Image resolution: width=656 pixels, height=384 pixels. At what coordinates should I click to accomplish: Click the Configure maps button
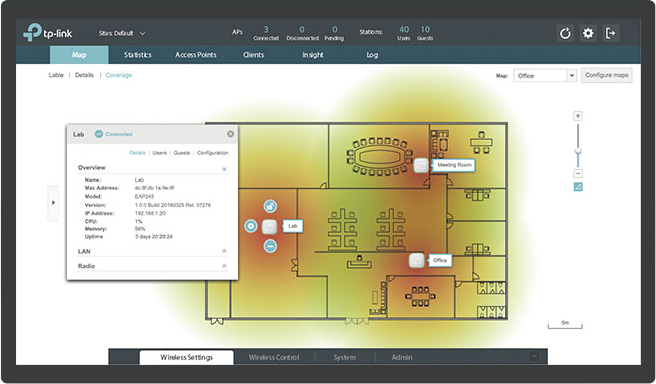(607, 75)
